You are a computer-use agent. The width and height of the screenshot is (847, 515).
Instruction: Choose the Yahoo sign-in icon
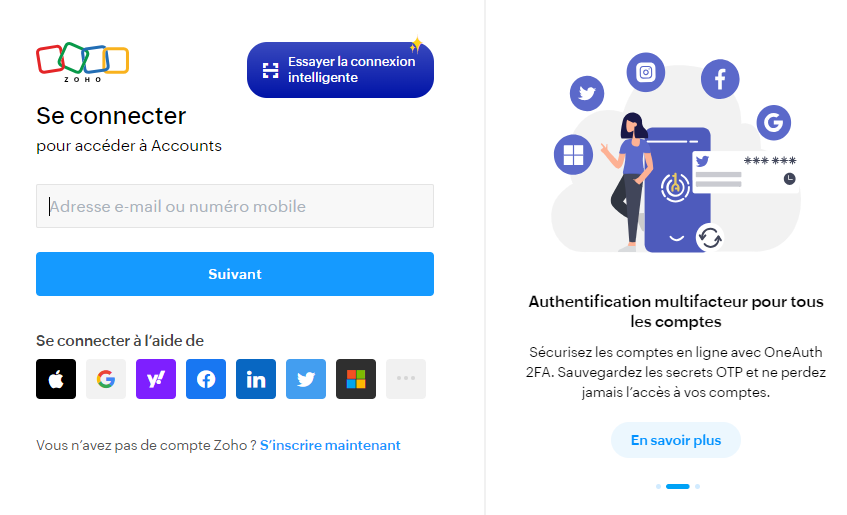(156, 379)
